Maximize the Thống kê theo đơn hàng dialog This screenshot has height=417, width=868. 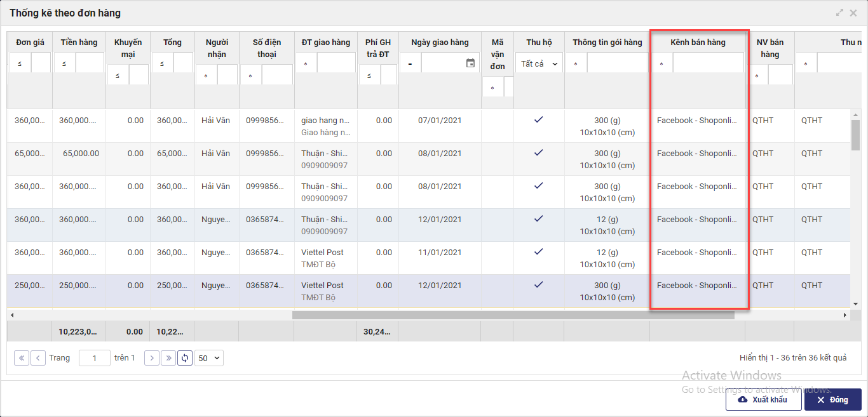839,13
